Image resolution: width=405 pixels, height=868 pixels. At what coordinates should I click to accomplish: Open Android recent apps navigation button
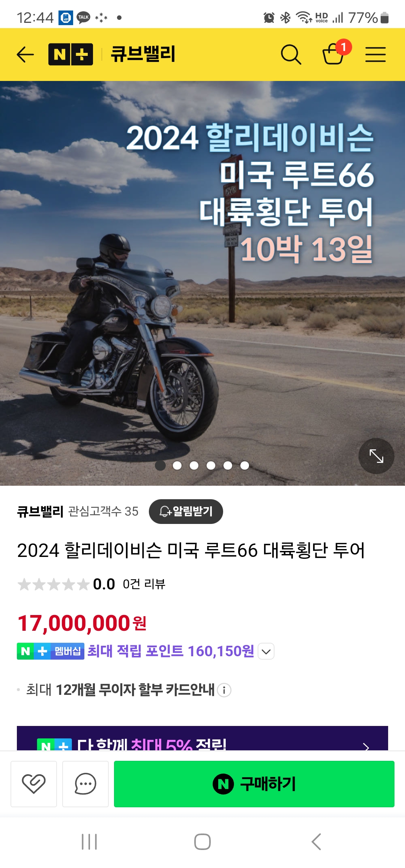pos(89,842)
